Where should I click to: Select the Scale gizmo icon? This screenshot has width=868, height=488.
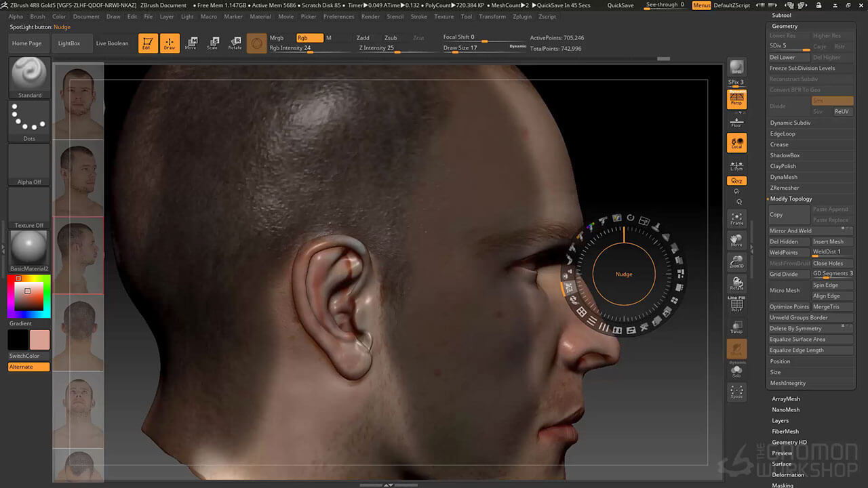point(212,43)
